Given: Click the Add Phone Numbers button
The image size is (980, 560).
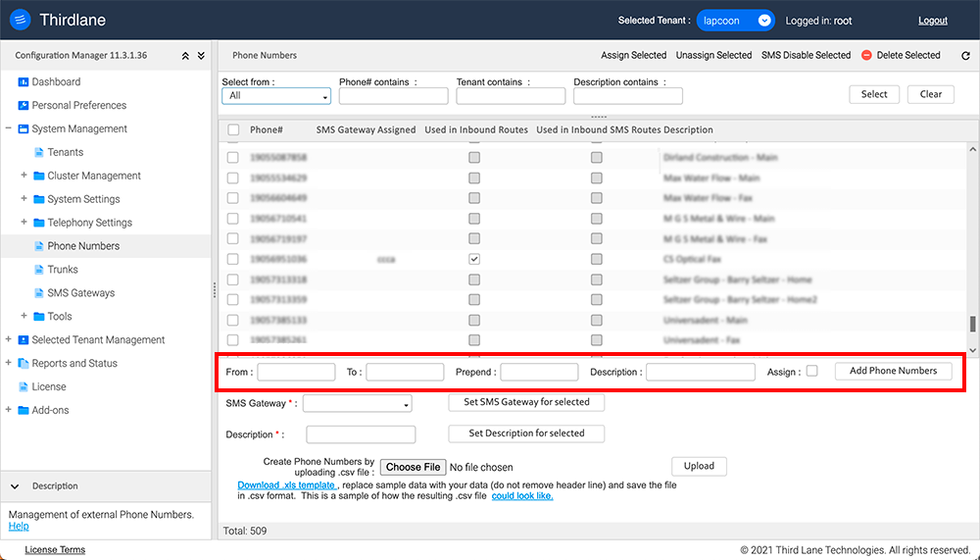Looking at the screenshot, I should coord(893,371).
